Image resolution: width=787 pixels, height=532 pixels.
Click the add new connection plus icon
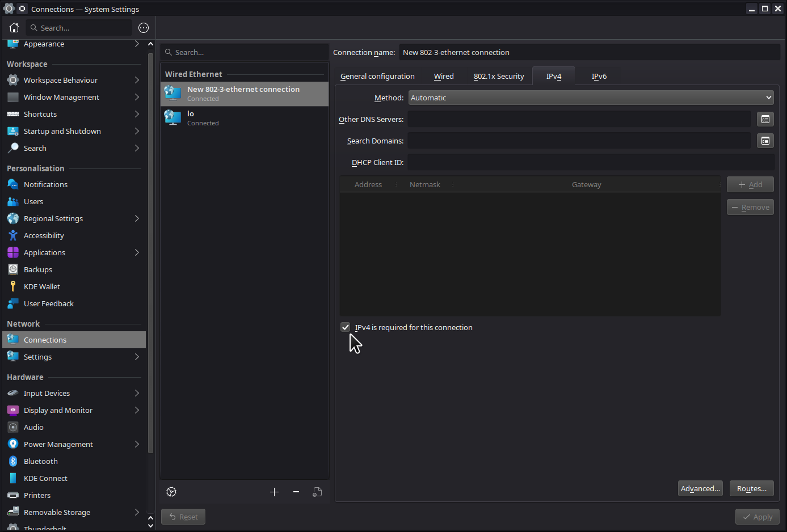[x=275, y=492]
